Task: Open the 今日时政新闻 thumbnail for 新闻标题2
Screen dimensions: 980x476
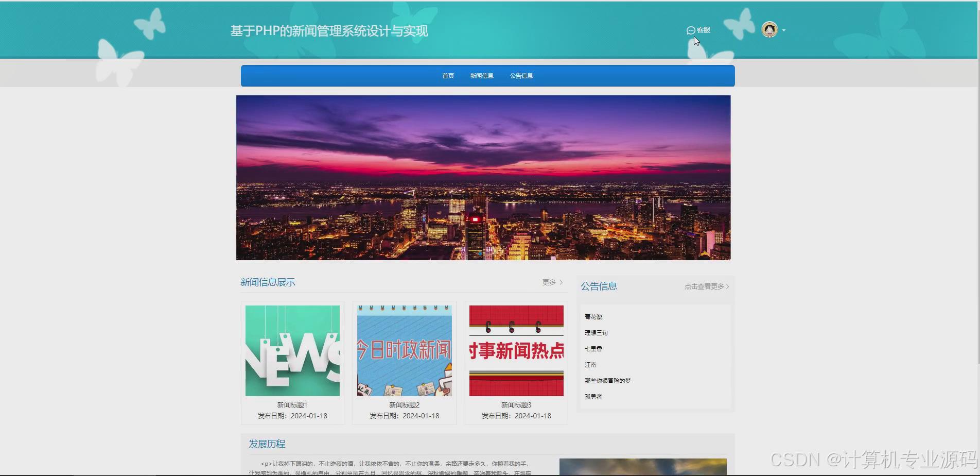Action: 404,350
